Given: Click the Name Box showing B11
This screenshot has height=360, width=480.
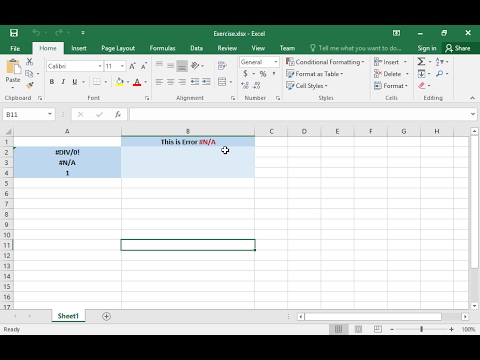Looking at the screenshot, I should (x=25, y=114).
